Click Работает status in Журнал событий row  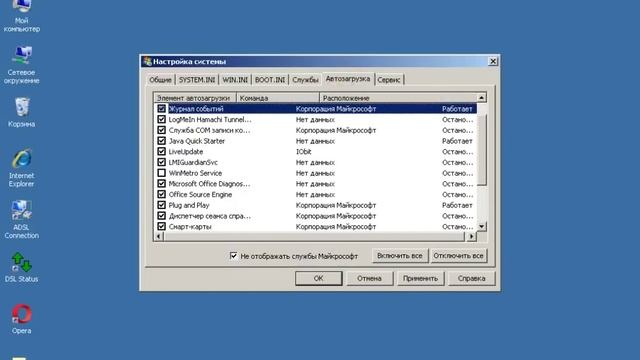point(457,109)
